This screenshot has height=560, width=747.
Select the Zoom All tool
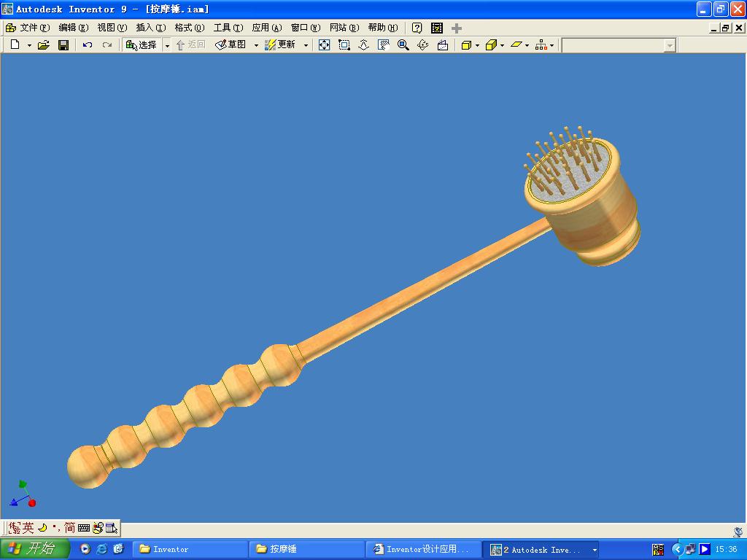323,44
